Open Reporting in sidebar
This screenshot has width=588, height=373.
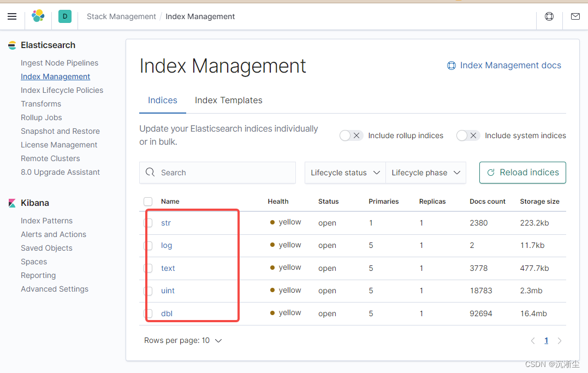(x=38, y=275)
